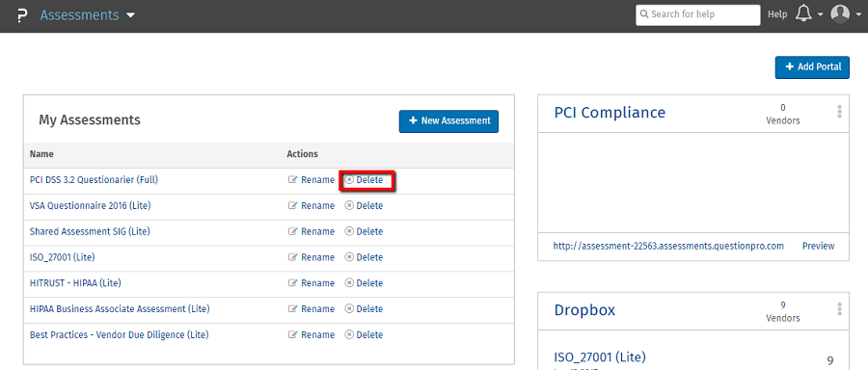
Task: Delete the ISO_27001 (Lite) assessment
Action: pyautogui.click(x=364, y=257)
